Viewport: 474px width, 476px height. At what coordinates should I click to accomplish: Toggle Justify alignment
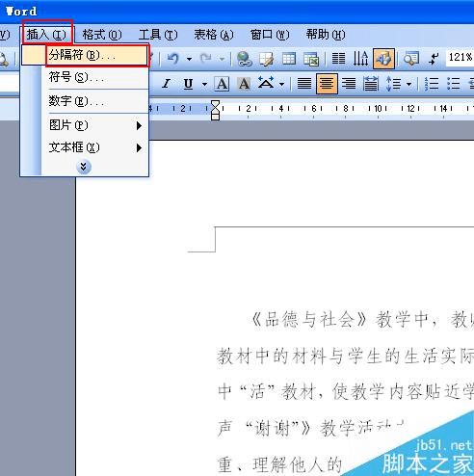(304, 84)
